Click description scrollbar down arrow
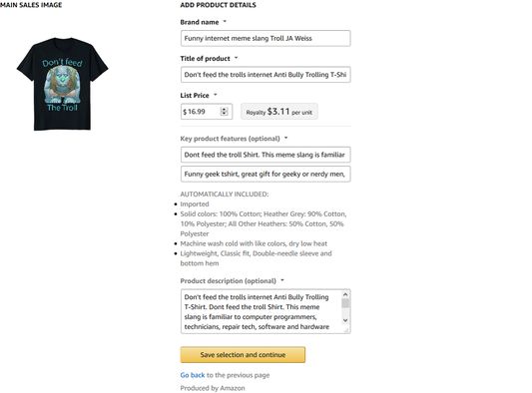This screenshot has height=393, width=532. point(345,320)
